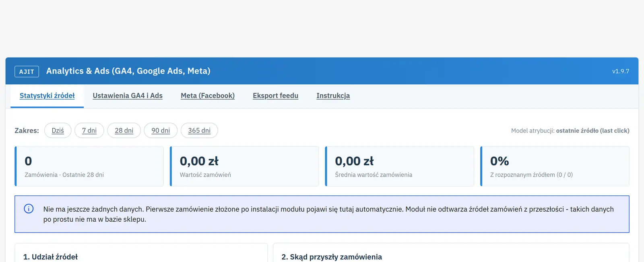
Task: Open the Instrukcja tab
Action: (x=333, y=96)
